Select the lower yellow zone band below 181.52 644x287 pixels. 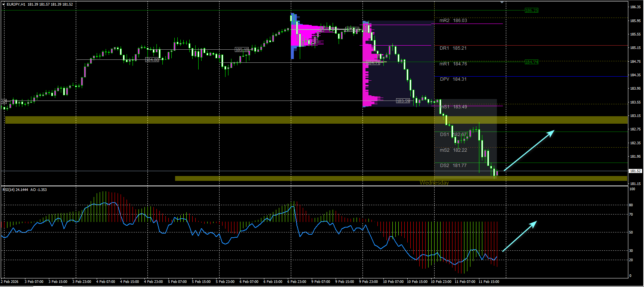pos(401,179)
